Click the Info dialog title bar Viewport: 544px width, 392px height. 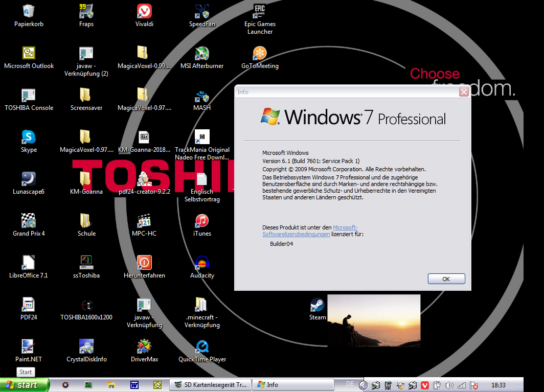347,92
